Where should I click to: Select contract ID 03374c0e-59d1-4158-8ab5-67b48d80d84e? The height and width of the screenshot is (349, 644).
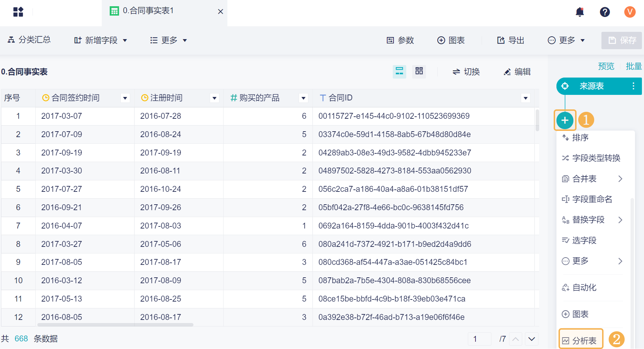(424, 134)
